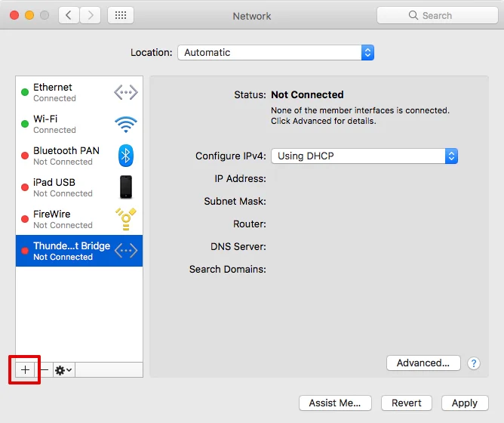Open the gear action menu
This screenshot has width=504, height=423.
tap(63, 370)
